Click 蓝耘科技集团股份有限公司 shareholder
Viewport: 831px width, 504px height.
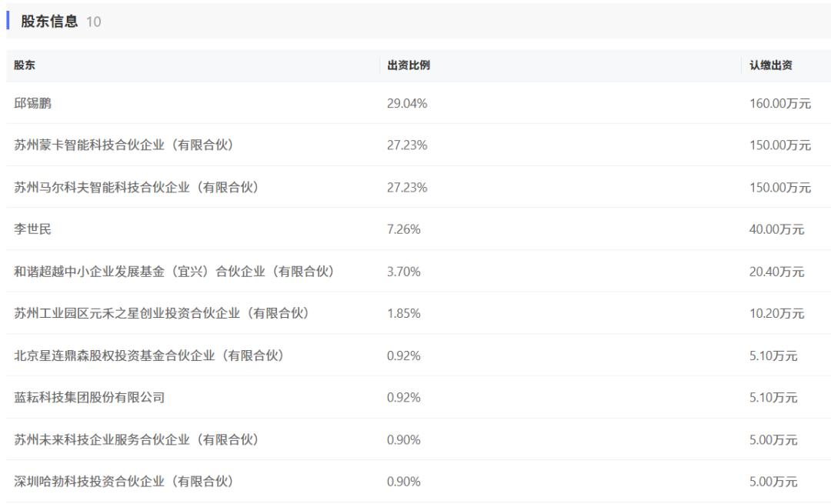point(89,397)
